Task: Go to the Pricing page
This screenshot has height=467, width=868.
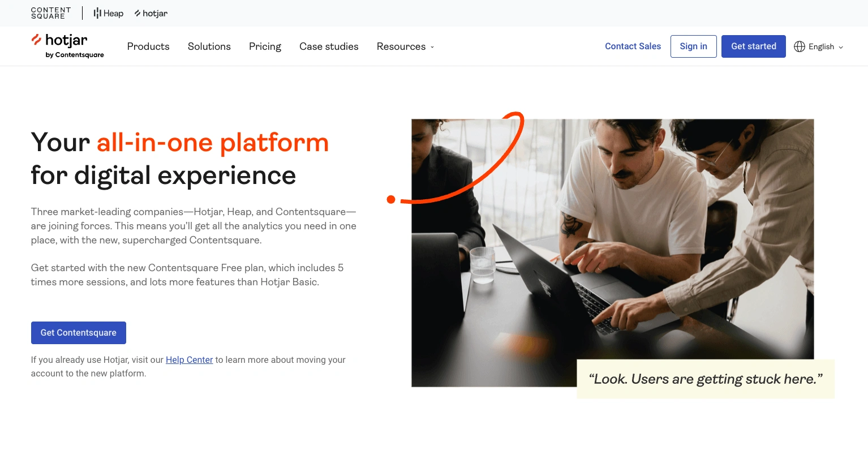Action: (265, 46)
